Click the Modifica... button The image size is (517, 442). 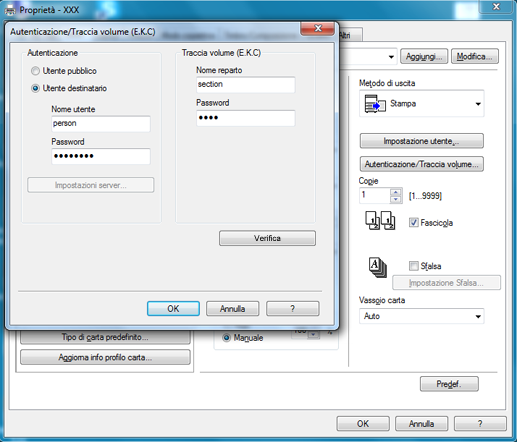(x=475, y=56)
